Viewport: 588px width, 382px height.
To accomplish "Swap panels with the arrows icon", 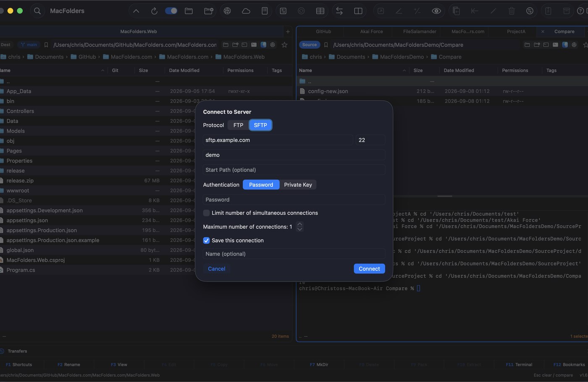I will (339, 11).
